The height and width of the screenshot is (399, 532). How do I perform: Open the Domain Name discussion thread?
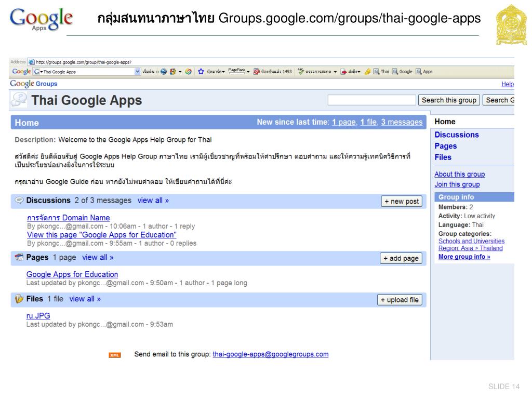tap(68, 218)
